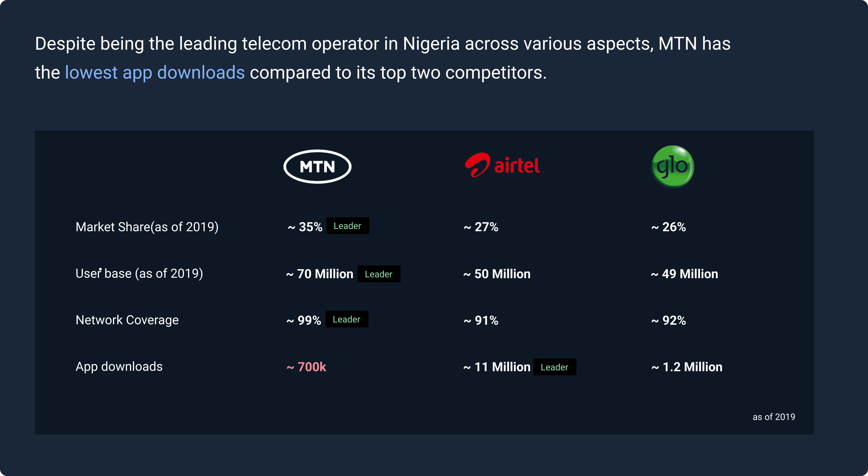The image size is (868, 476).
Task: Click the Leader badge beside 99%
Action: coord(347,319)
